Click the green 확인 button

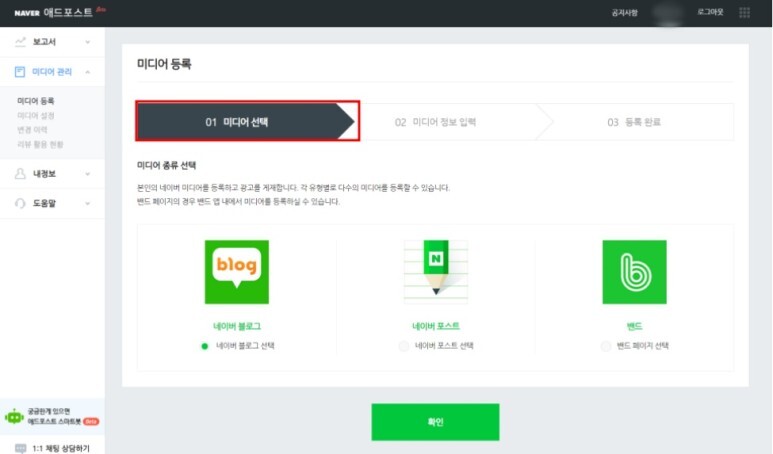[x=435, y=422]
